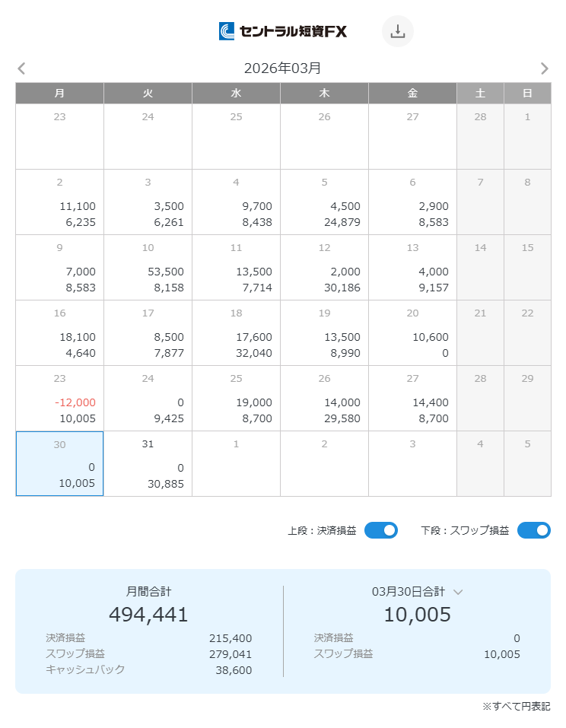The image size is (566, 728).
Task: Click the 土 Saturday column header
Action: [x=480, y=93]
